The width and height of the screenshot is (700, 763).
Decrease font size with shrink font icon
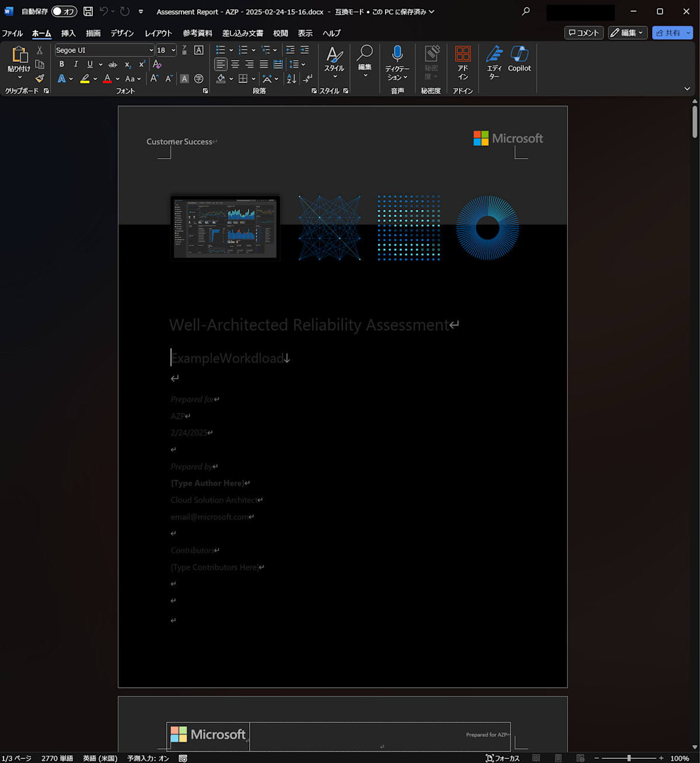click(169, 78)
